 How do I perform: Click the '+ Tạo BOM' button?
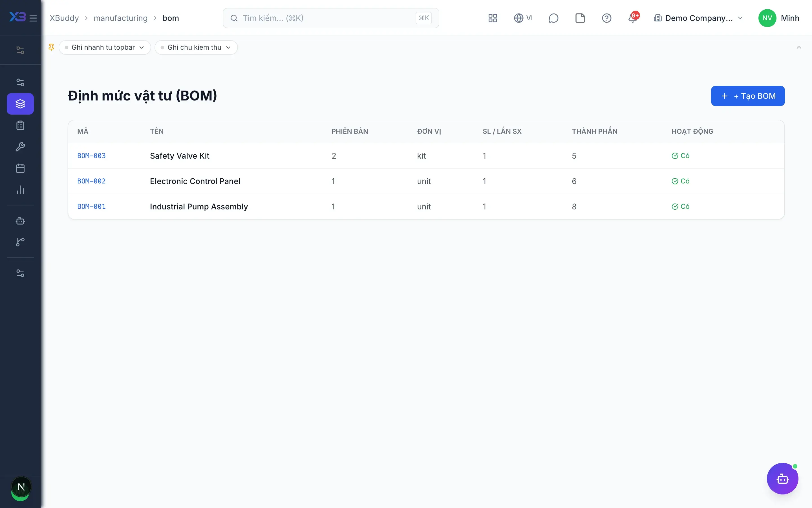coord(748,96)
